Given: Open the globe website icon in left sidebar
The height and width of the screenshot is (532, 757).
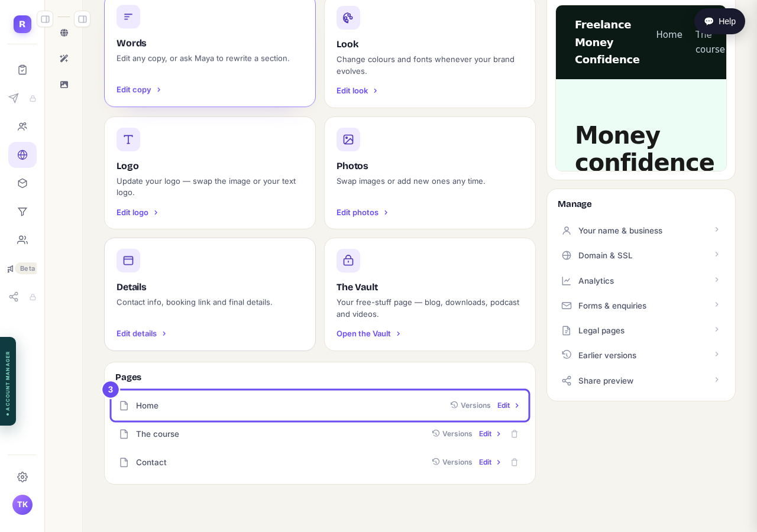Looking at the screenshot, I should point(22,155).
